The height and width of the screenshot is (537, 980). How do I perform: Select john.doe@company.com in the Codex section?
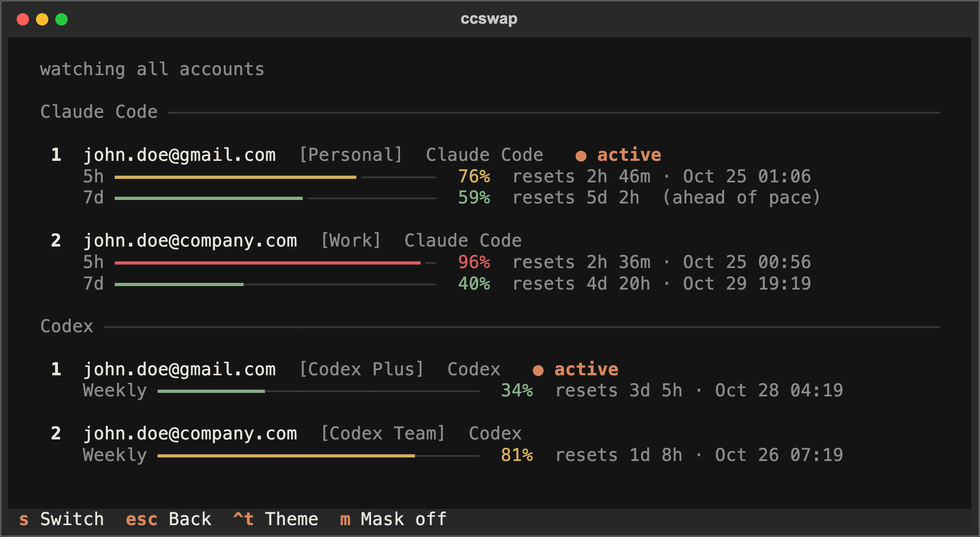pos(190,434)
